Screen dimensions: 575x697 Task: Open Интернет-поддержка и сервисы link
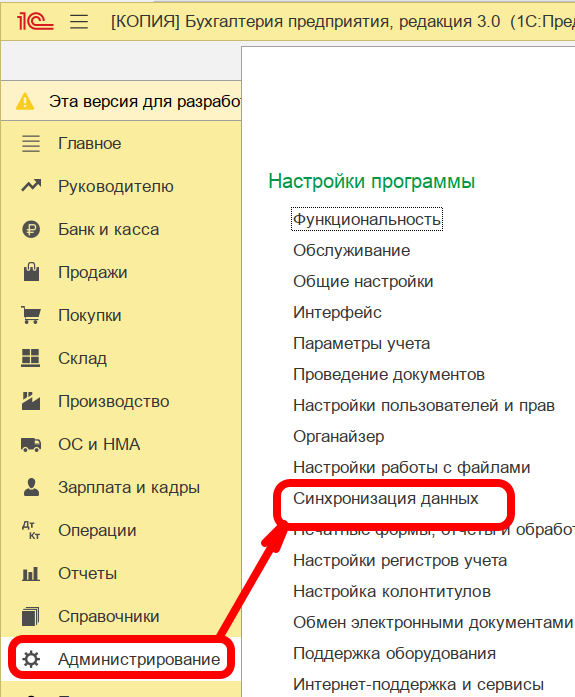point(419,685)
